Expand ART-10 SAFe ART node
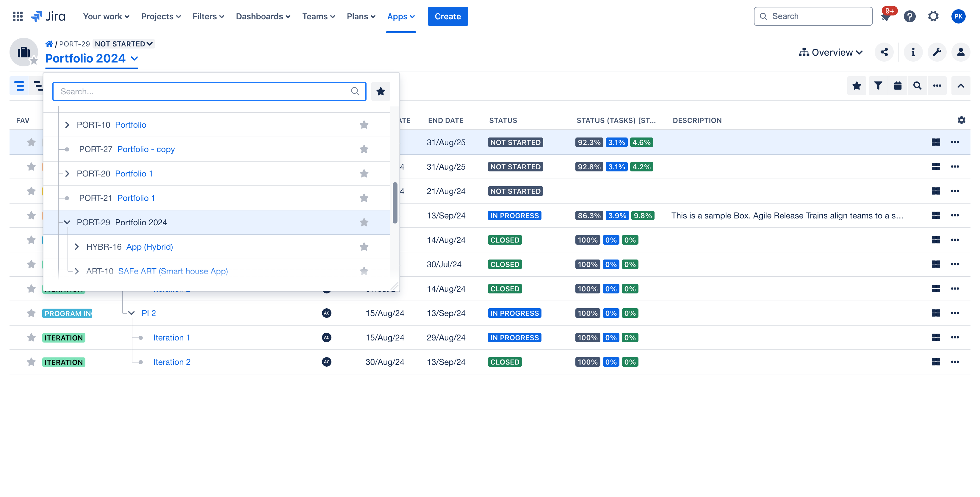Viewport: 980px width, 497px height. point(77,271)
